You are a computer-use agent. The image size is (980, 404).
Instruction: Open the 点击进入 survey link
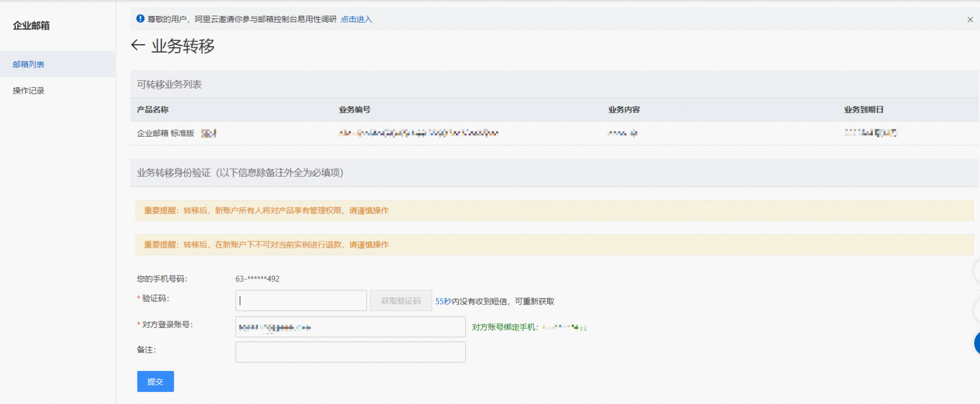[356, 19]
